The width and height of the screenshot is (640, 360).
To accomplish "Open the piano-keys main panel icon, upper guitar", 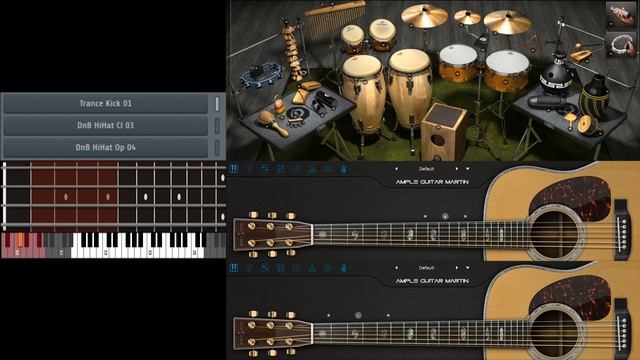I will click(234, 169).
